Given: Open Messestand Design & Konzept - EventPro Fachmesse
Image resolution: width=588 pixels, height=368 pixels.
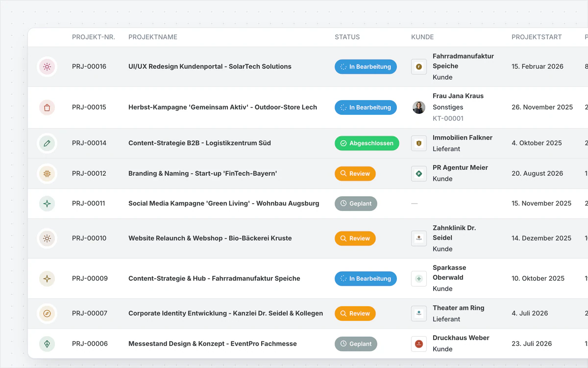Looking at the screenshot, I should [213, 344].
